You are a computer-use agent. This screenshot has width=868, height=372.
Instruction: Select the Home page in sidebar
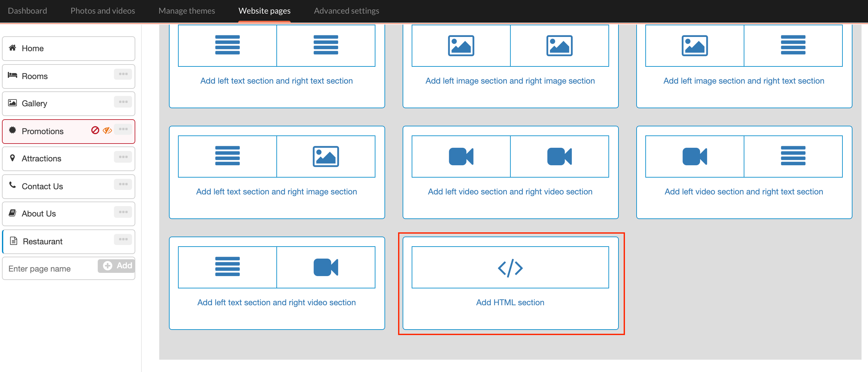(69, 49)
